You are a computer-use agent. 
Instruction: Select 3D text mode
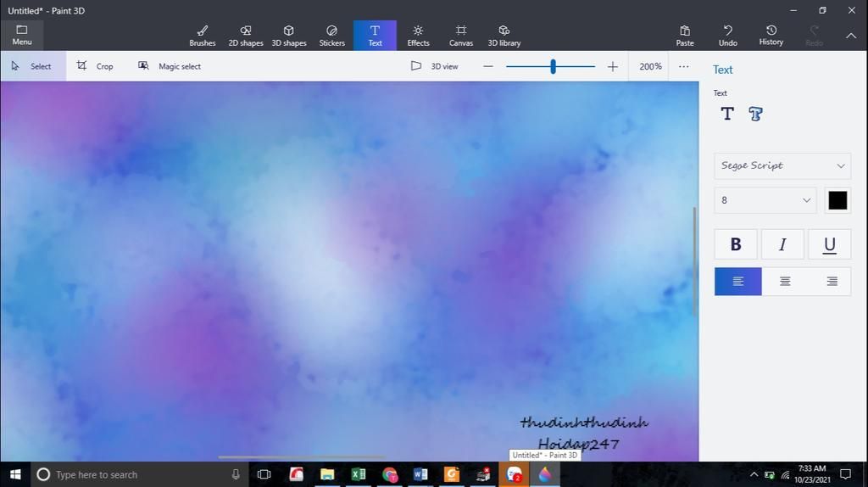click(x=755, y=115)
